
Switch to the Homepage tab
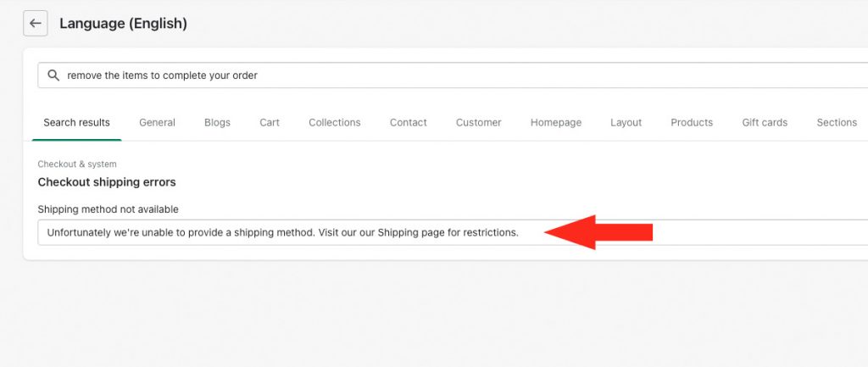556,123
